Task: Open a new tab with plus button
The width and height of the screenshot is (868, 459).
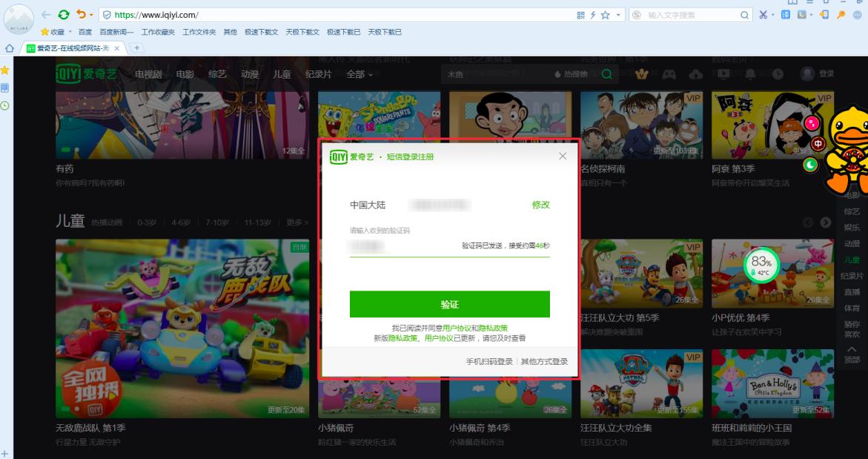Action: click(x=137, y=48)
